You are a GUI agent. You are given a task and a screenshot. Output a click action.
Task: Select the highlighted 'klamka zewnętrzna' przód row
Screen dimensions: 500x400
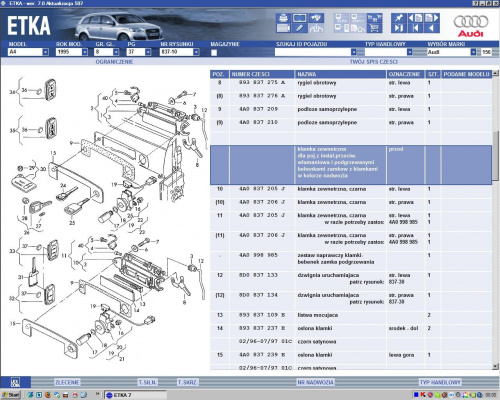[x=351, y=165]
